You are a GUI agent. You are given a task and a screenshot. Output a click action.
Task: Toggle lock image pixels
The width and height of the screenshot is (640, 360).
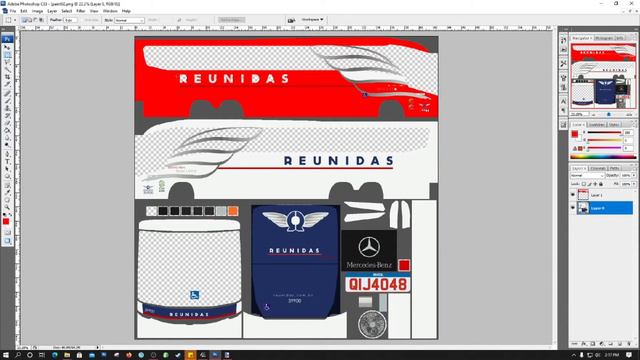589,184
